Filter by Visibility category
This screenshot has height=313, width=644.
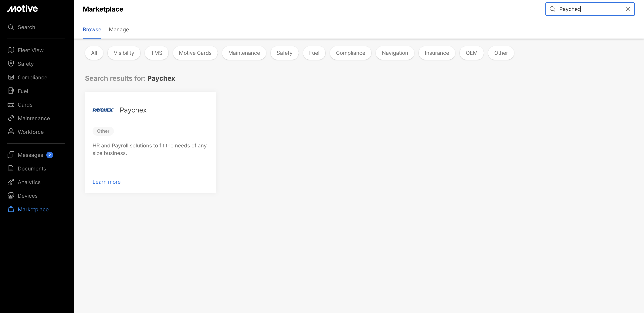coord(124,53)
